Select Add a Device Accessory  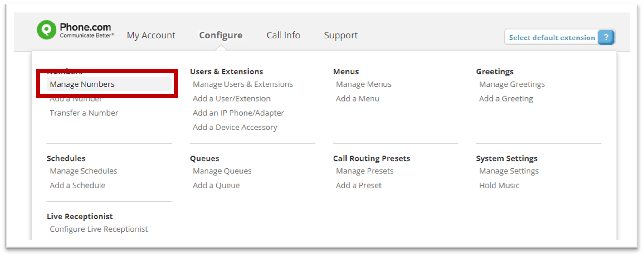point(235,127)
